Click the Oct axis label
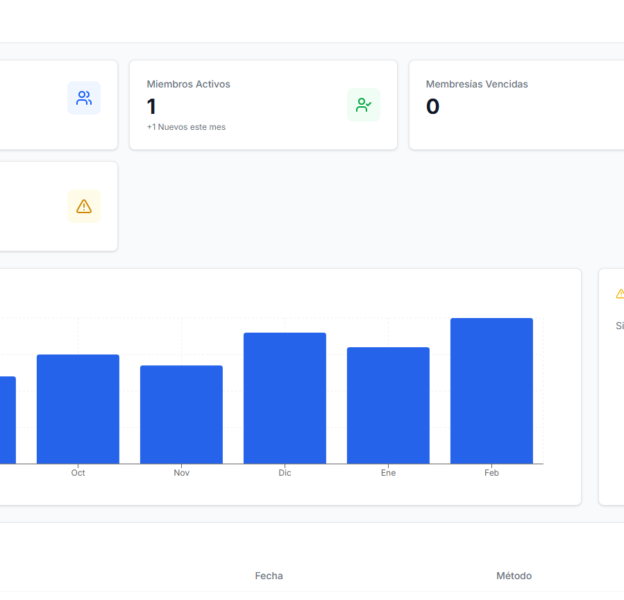The height and width of the screenshot is (600, 624). [78, 472]
